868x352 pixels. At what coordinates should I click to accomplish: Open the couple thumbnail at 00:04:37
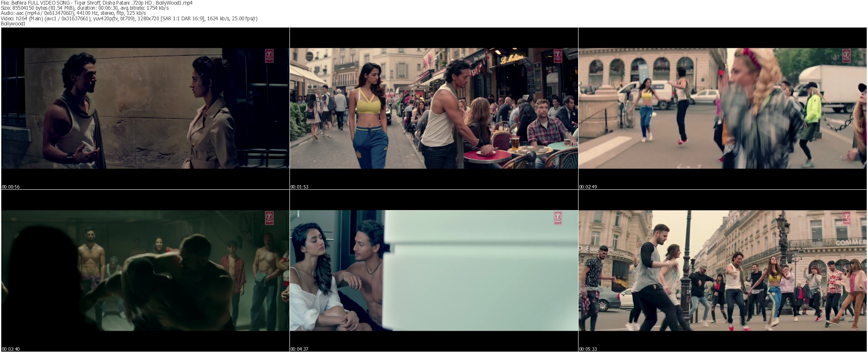[x=434, y=271]
